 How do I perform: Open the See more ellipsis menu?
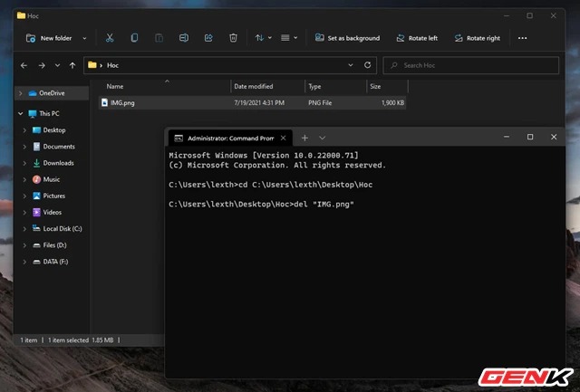click(x=522, y=38)
